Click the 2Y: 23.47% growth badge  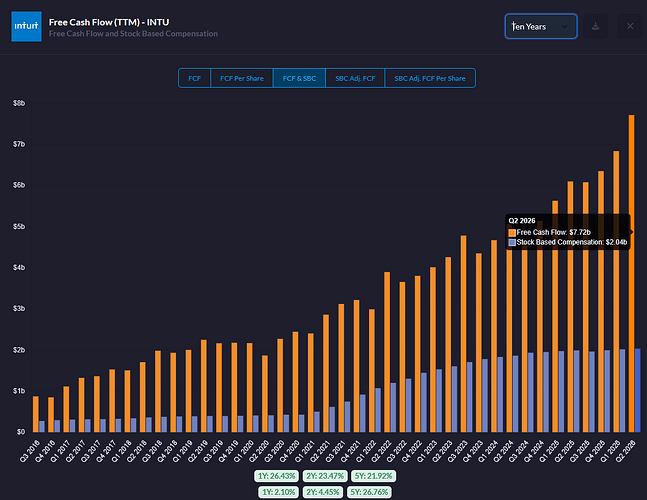click(325, 476)
